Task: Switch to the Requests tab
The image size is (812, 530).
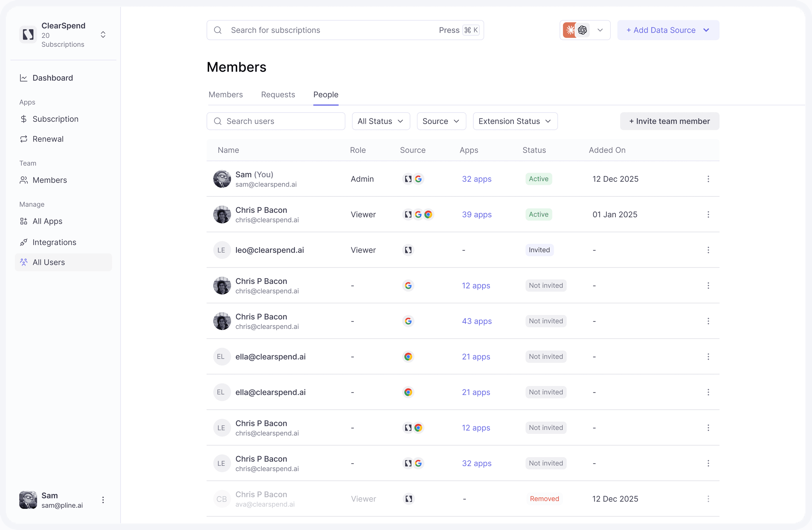Action: tap(278, 94)
